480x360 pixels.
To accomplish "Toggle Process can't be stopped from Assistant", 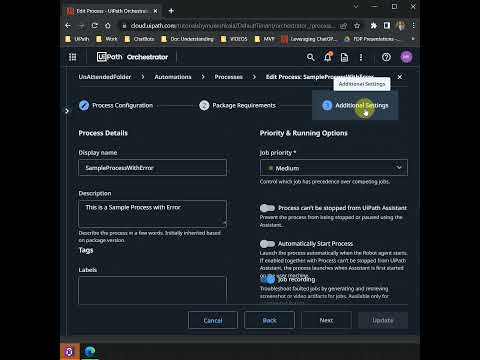I will pos(267,208).
